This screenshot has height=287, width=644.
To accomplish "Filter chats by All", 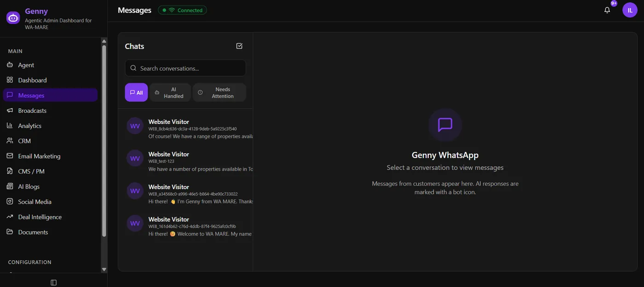I will click(136, 92).
